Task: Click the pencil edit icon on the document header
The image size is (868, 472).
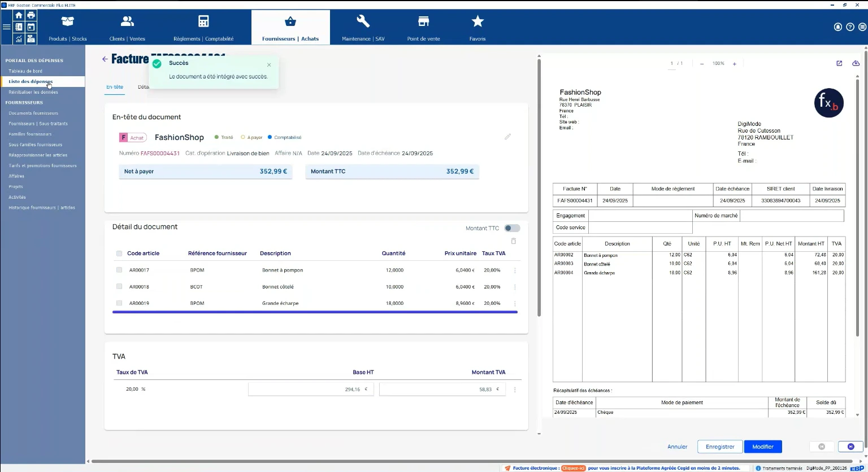Action: [507, 137]
